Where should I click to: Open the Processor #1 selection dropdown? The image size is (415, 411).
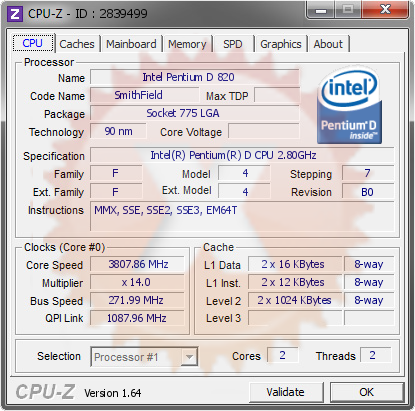[144, 357]
